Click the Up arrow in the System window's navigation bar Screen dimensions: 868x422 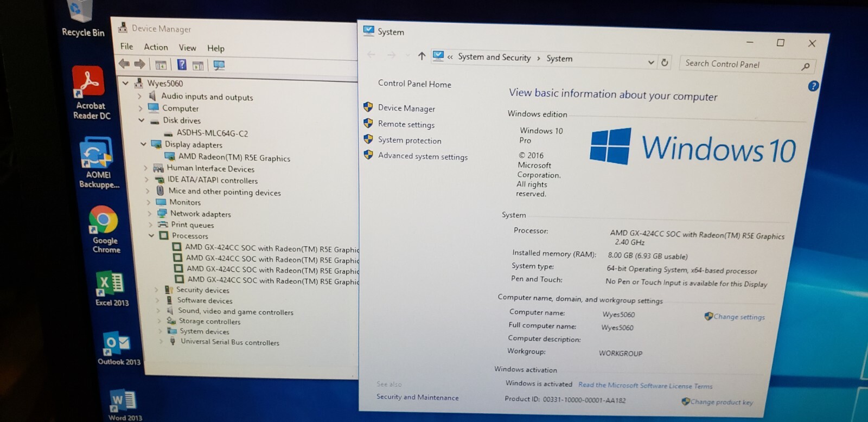422,56
